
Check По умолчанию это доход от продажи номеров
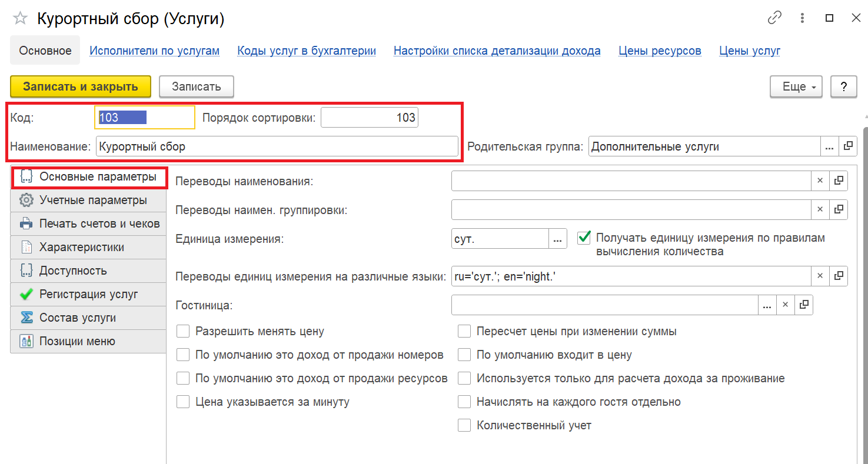(x=184, y=355)
